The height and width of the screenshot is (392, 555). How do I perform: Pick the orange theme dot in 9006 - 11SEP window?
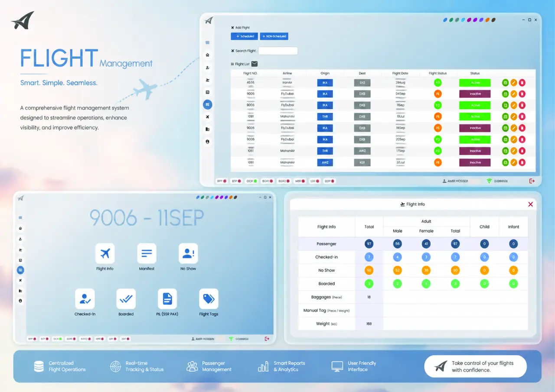click(231, 197)
